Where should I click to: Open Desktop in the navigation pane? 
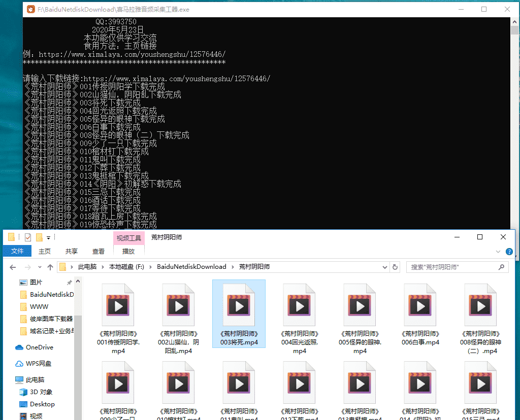[x=37, y=404]
